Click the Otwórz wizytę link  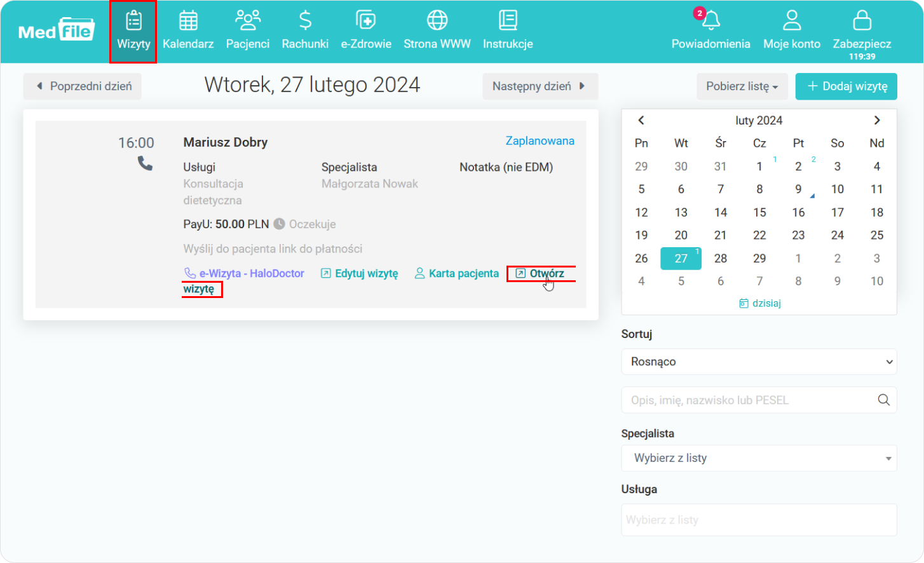click(x=541, y=273)
